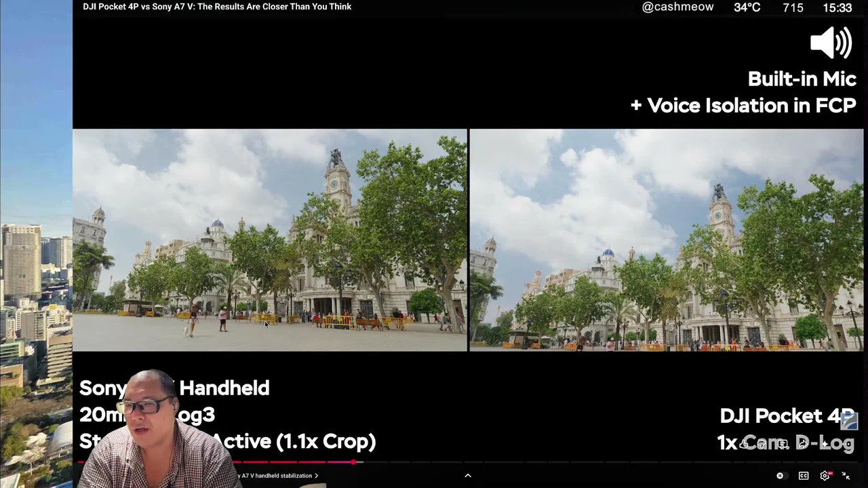Click the channel watermark logo

(x=849, y=422)
